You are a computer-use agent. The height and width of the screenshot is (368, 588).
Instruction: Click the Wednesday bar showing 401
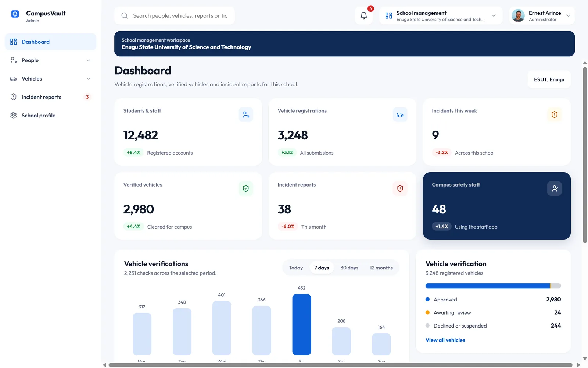point(222,328)
